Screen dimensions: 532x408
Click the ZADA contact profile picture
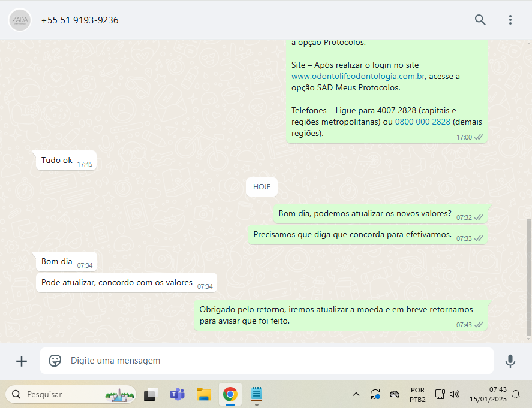tap(20, 20)
